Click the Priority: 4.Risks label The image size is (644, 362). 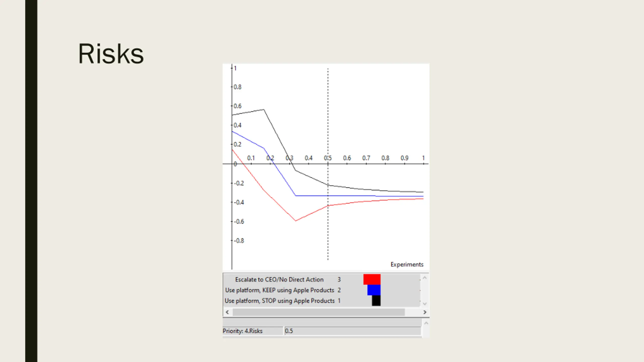(243, 331)
